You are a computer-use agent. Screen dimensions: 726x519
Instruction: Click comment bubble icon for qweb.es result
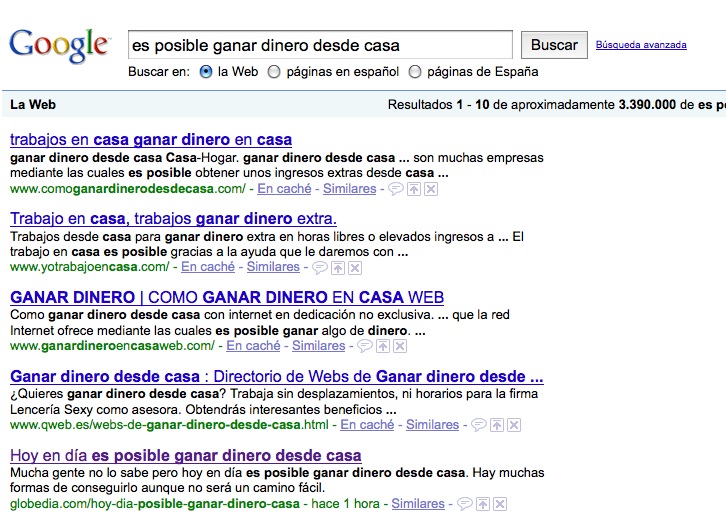pyautogui.click(x=479, y=425)
